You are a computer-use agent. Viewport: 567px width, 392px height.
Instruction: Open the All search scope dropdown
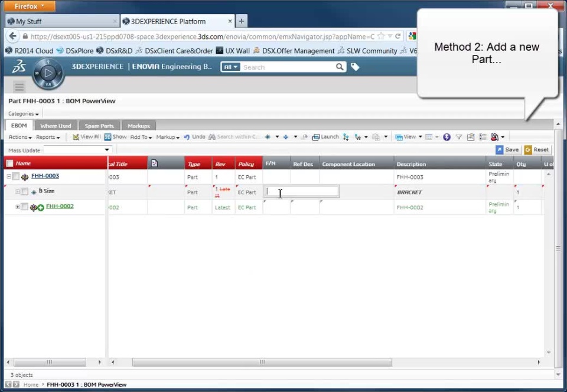tap(230, 67)
